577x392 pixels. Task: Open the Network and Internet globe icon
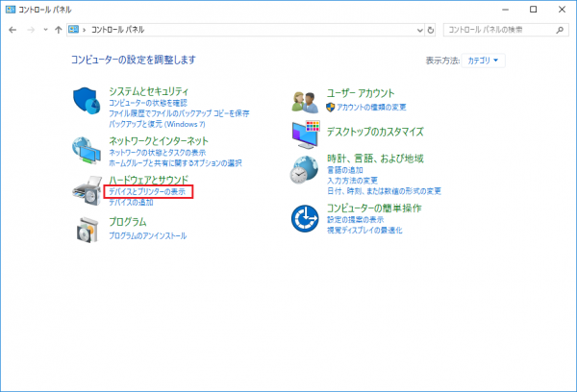pyautogui.click(x=87, y=151)
